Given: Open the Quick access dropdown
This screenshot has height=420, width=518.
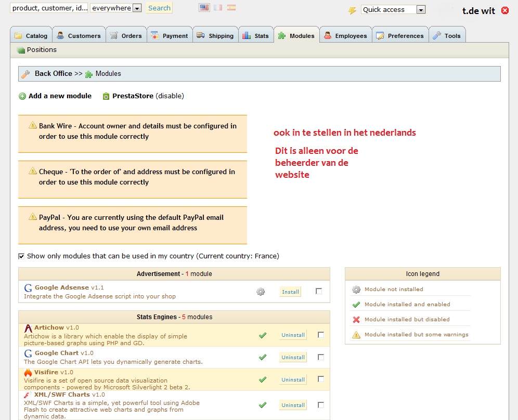Looking at the screenshot, I should point(393,9).
